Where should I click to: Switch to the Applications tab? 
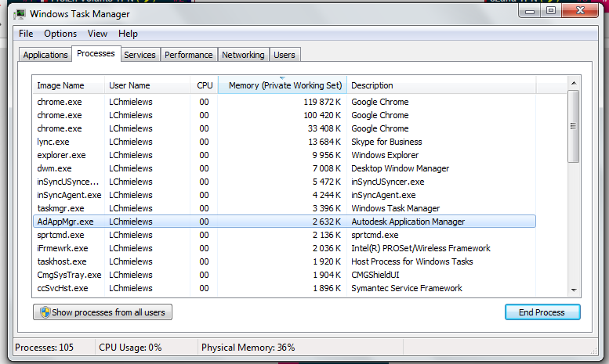[x=45, y=55]
